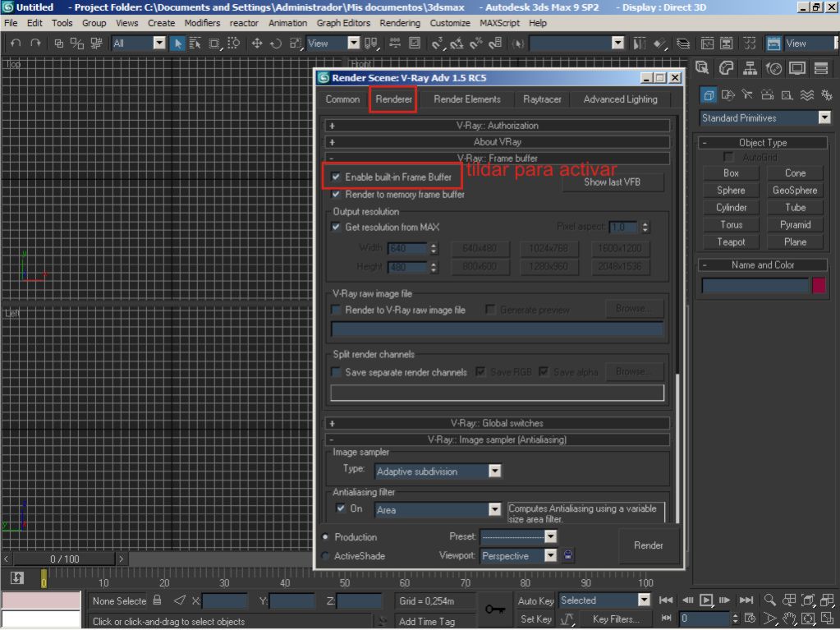Click Play Animation button

[x=706, y=600]
